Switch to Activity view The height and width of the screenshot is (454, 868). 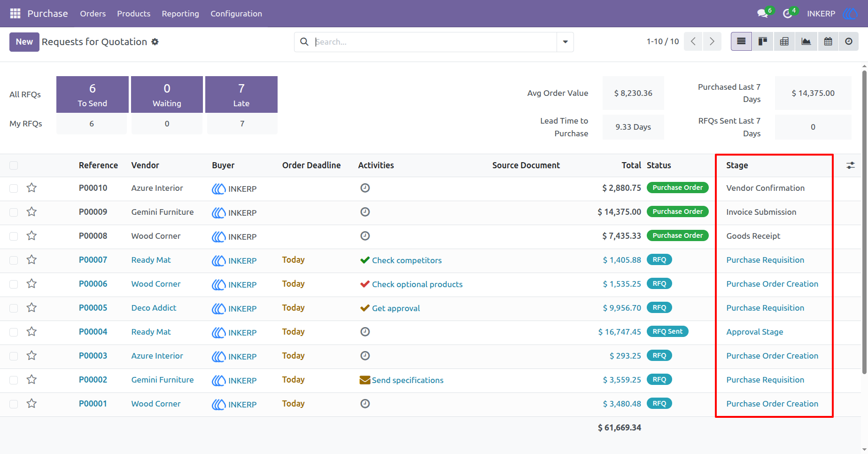click(849, 41)
